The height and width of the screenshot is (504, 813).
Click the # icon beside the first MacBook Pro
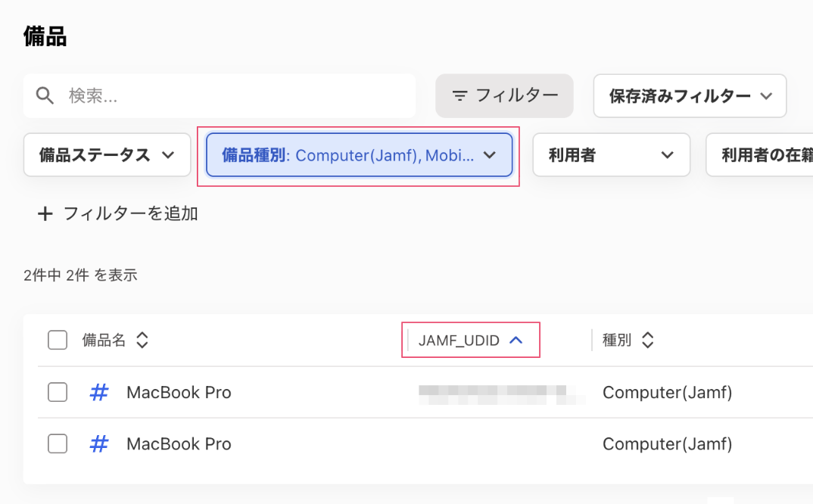98,392
